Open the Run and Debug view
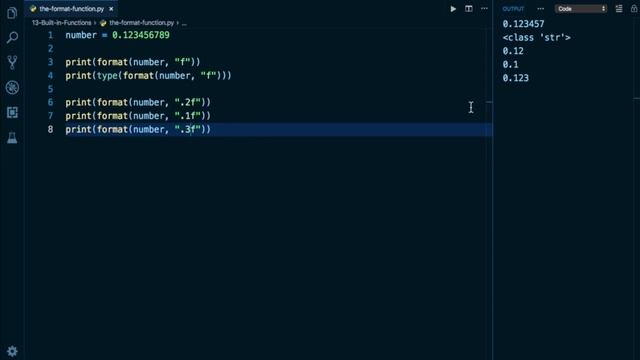Image resolution: width=640 pixels, height=360 pixels. coord(12,87)
